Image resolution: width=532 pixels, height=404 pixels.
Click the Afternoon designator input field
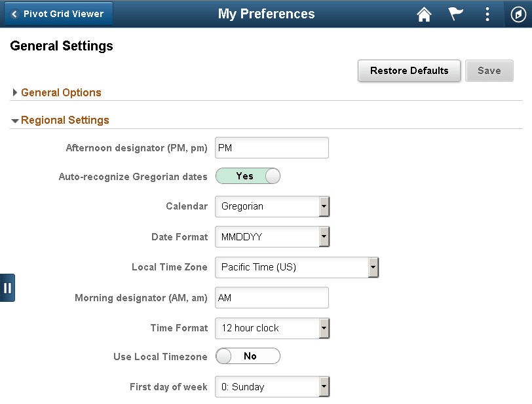pos(271,147)
